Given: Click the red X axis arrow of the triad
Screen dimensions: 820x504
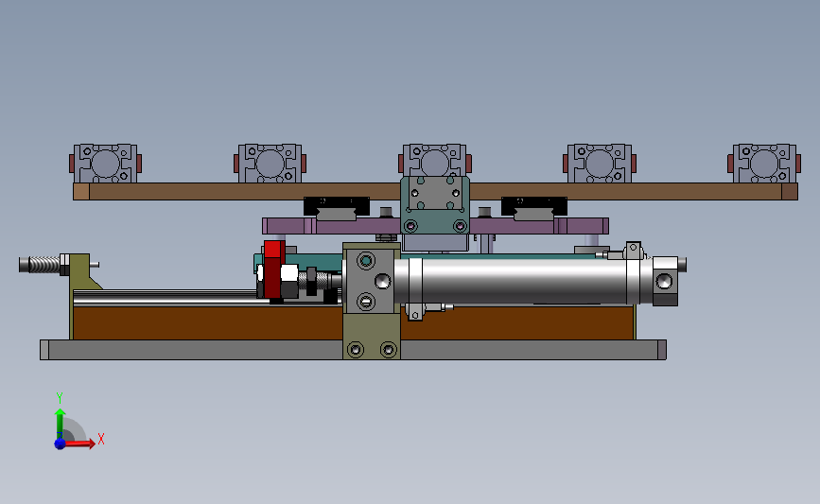Looking at the screenshot, I should (79, 443).
